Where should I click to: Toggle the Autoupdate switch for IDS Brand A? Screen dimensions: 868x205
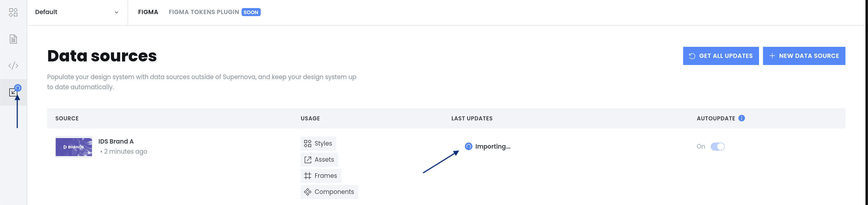pyautogui.click(x=717, y=147)
